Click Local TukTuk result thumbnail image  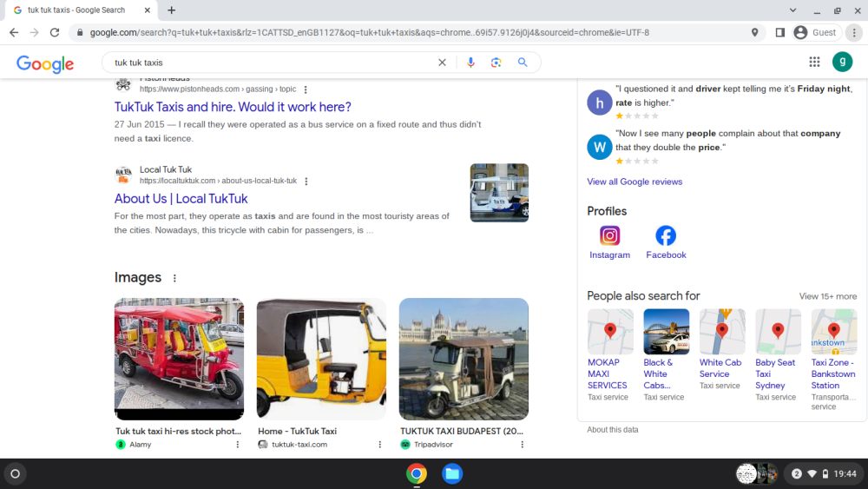pos(499,193)
